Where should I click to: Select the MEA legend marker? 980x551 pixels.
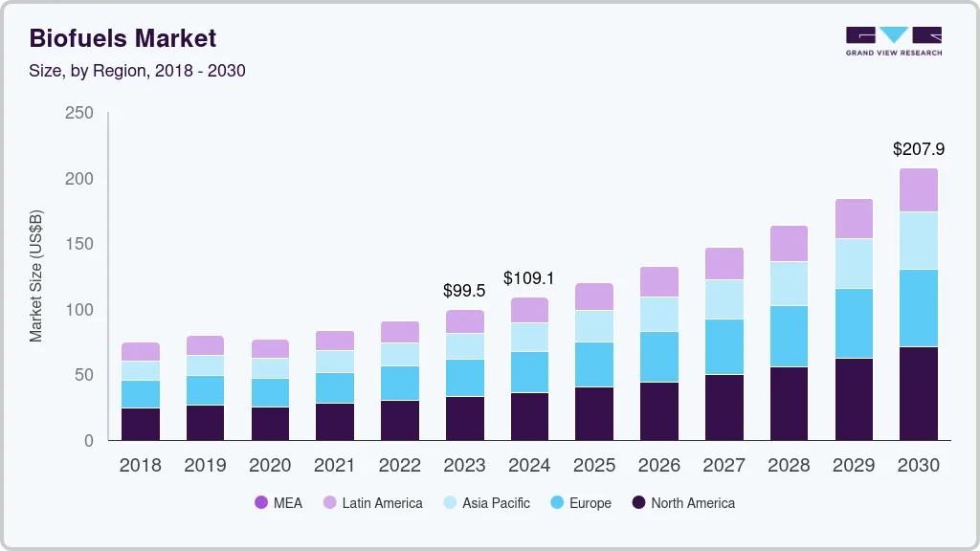coord(261,502)
